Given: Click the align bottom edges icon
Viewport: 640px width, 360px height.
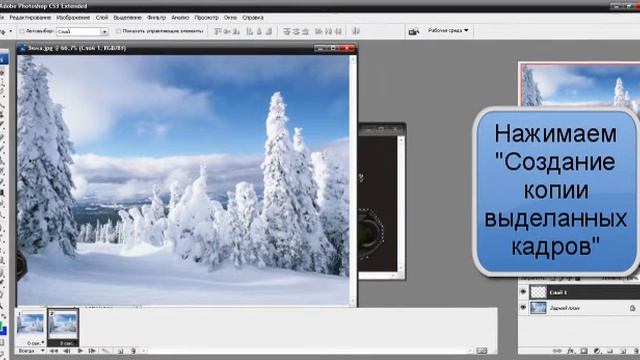Looking at the screenshot, I should pos(236,31).
